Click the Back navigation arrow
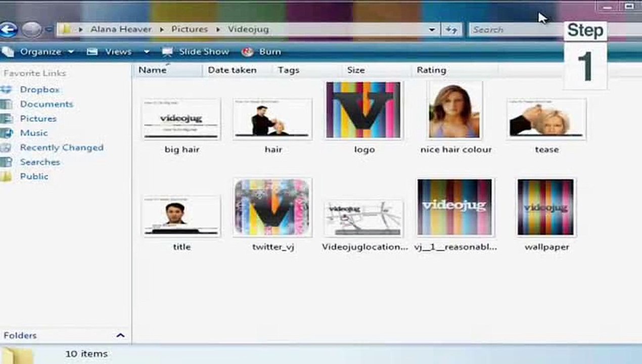This screenshot has height=364, width=642. (7, 29)
